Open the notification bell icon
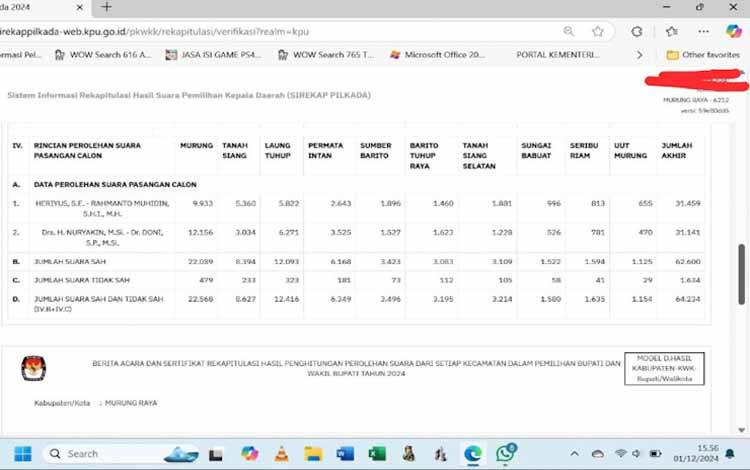 click(x=730, y=454)
